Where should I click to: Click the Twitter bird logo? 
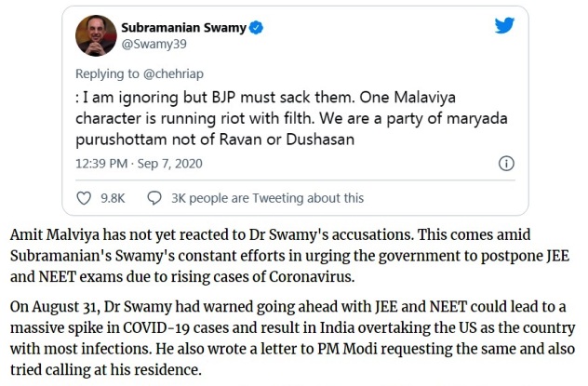pyautogui.click(x=504, y=26)
